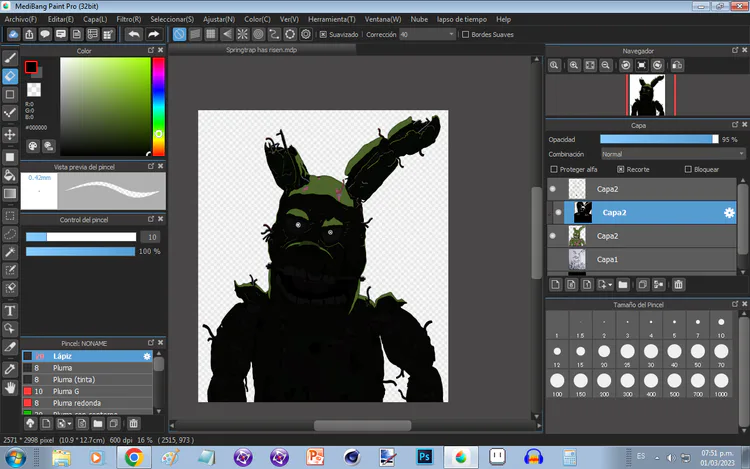Select the Brush tool in the left toolbar
Screen dimensions: 750x469
[10, 57]
